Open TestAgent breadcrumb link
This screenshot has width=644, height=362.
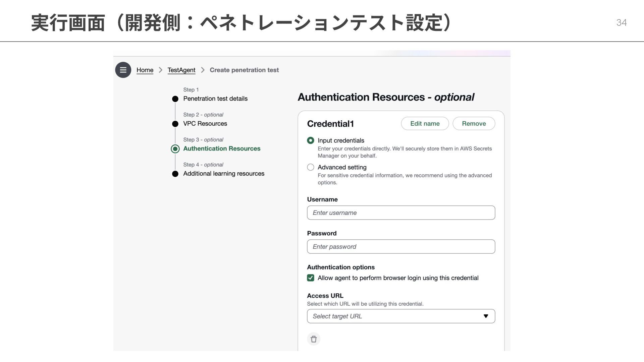(181, 70)
